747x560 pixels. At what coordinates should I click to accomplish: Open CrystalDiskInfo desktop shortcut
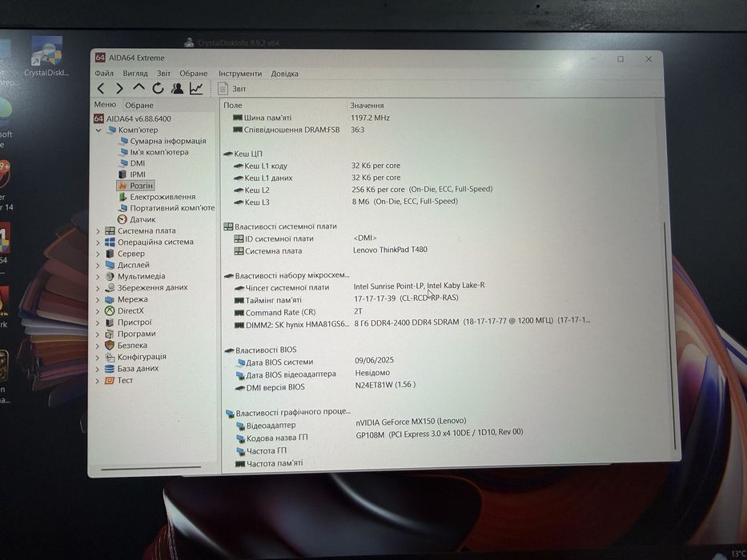point(46,57)
